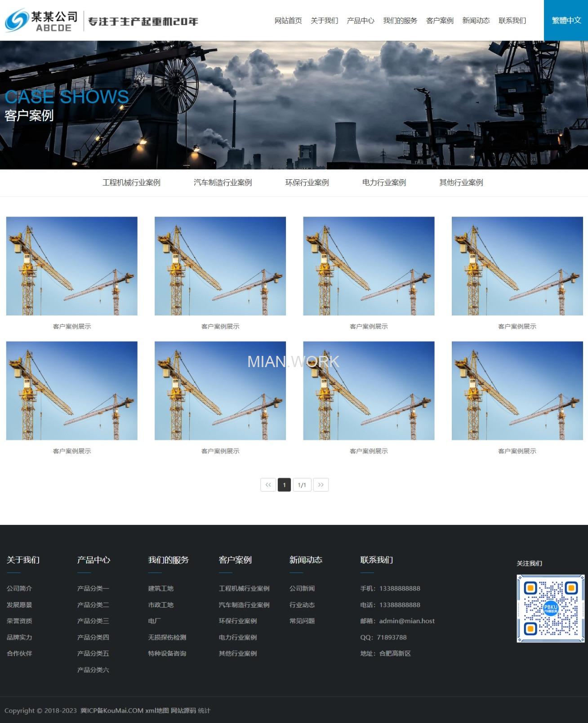The height and width of the screenshot is (723, 588).
Task: Open footer link 公司简介
Action: tap(19, 589)
